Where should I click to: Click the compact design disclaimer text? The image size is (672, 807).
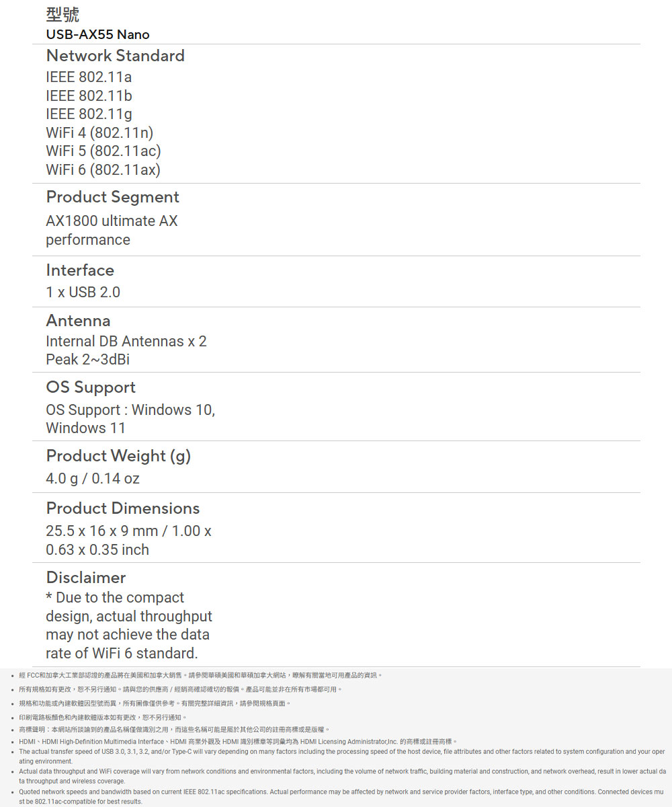pyautogui.click(x=129, y=625)
